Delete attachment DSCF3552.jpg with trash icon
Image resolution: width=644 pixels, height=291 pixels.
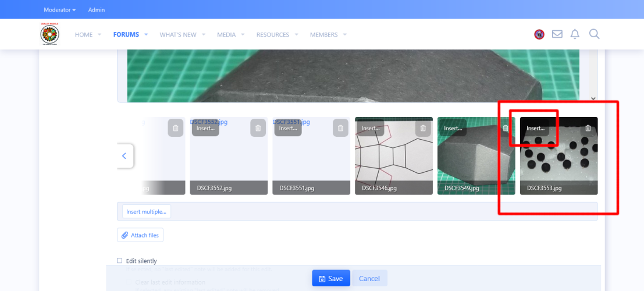(258, 128)
